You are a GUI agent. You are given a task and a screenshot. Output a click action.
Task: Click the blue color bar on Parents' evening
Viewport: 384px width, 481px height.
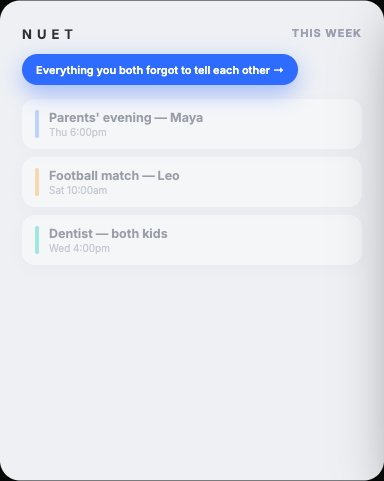[37, 124]
